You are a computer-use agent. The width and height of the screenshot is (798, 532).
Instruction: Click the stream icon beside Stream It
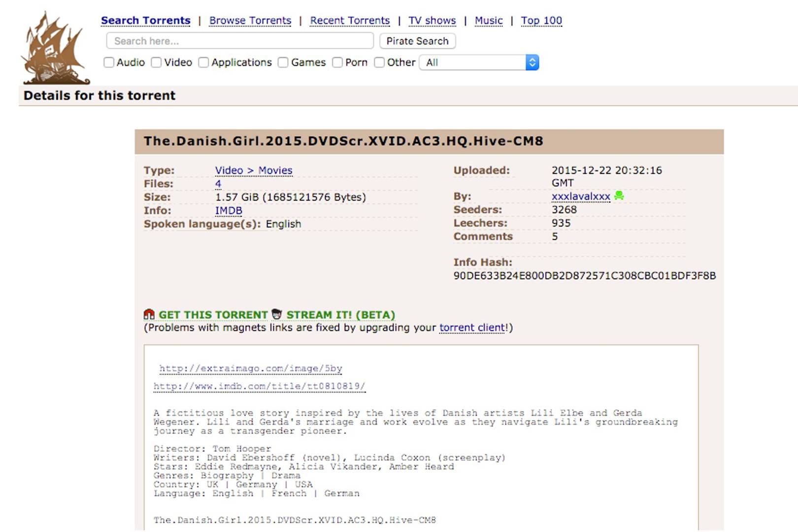click(x=277, y=314)
